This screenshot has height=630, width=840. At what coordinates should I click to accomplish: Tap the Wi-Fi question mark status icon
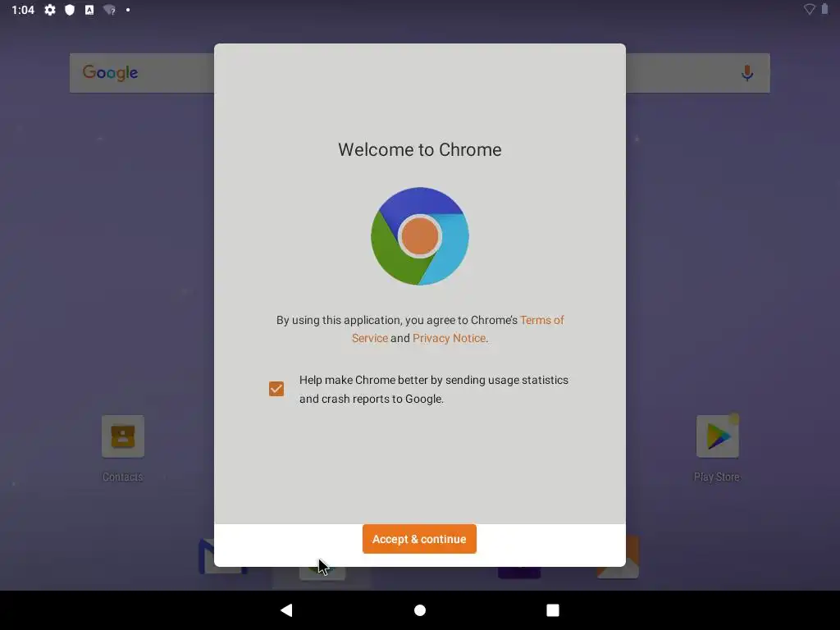click(109, 10)
